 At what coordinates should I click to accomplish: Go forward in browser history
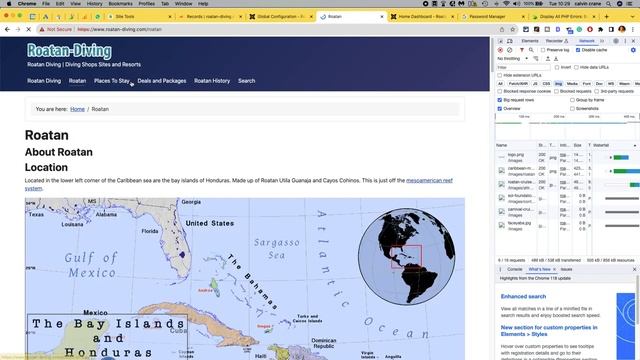18,29
